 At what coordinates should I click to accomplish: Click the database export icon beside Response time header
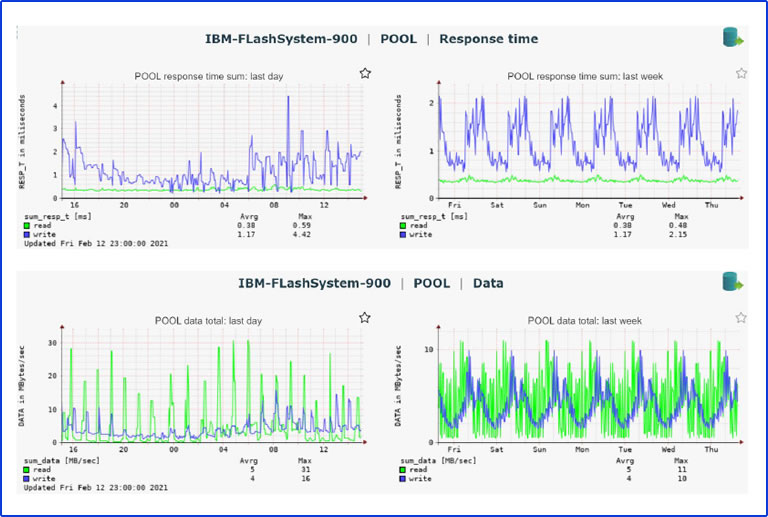click(x=733, y=38)
